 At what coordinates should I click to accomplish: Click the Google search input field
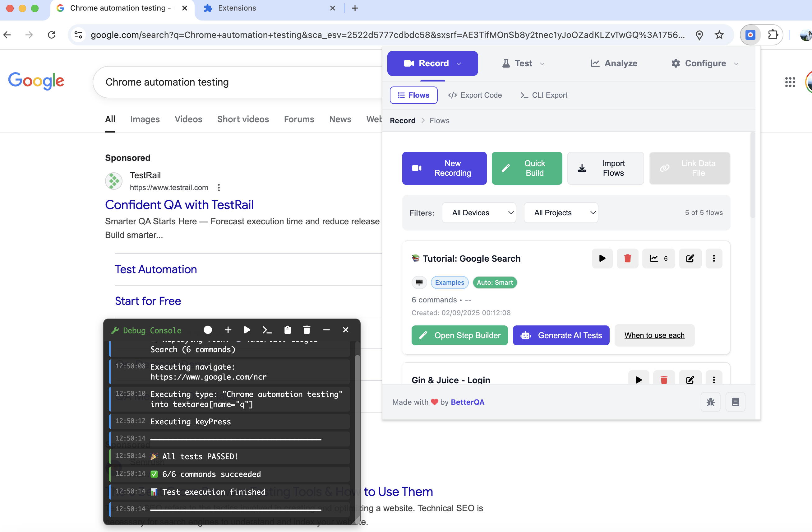[239, 82]
